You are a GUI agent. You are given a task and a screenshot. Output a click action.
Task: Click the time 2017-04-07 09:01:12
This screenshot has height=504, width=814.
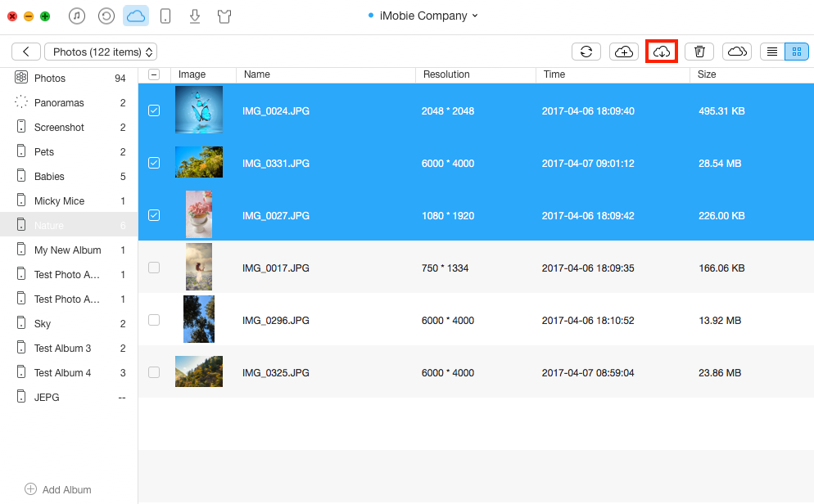(588, 164)
